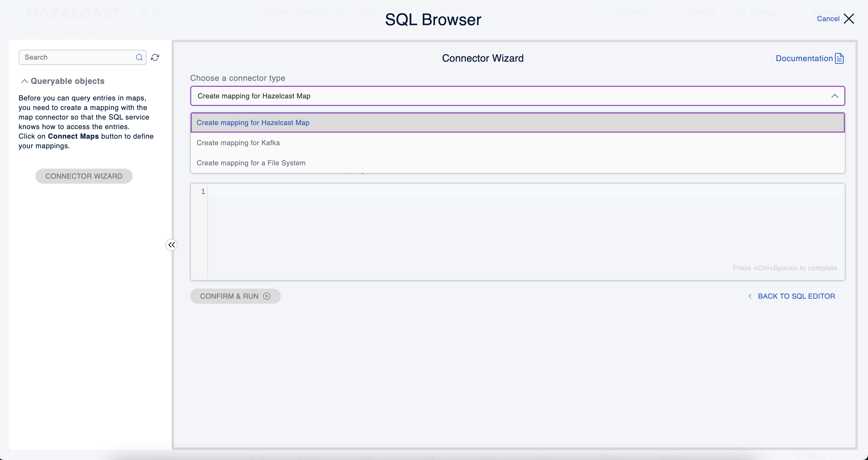
Task: Click the play icon in Confirm & Run
Action: pyautogui.click(x=266, y=296)
